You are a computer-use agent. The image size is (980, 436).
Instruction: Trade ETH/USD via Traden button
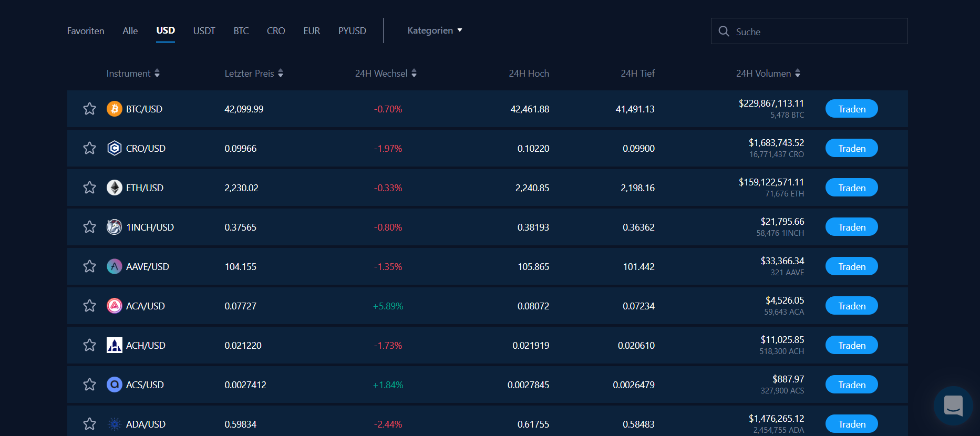852,188
